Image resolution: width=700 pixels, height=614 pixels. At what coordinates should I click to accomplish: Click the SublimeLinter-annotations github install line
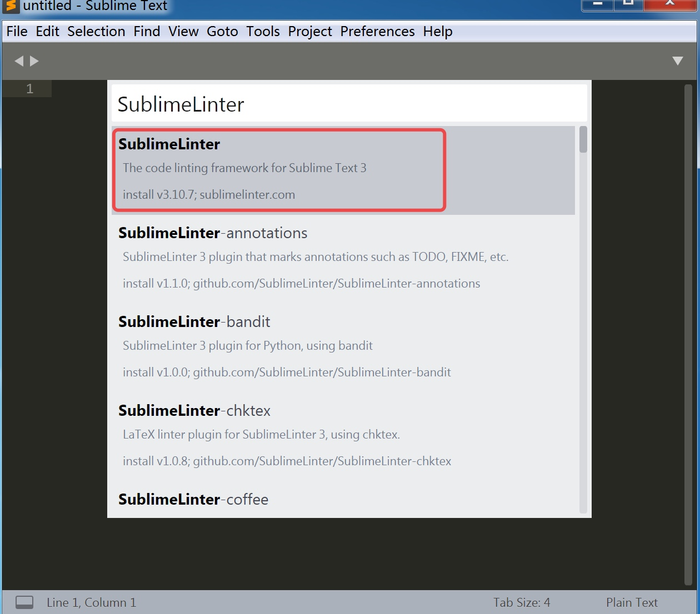point(302,284)
